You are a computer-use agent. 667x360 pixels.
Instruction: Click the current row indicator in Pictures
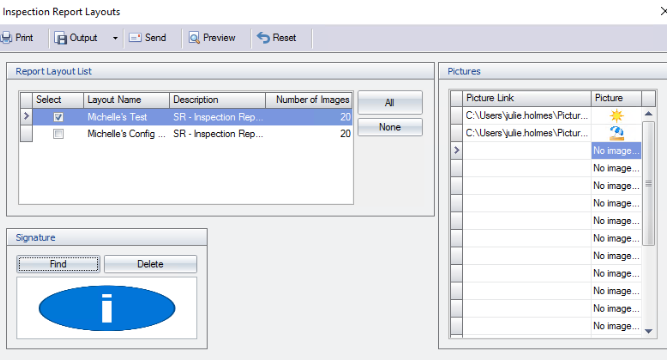coord(457,150)
